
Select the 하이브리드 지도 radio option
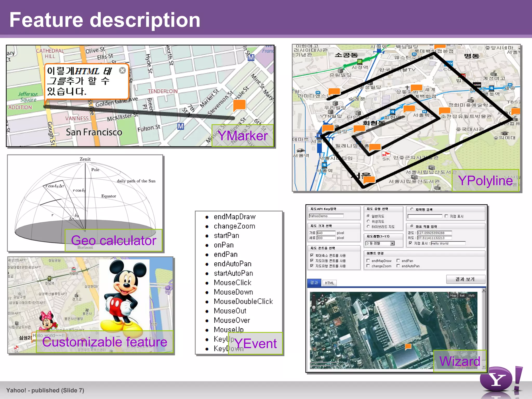[x=368, y=227]
